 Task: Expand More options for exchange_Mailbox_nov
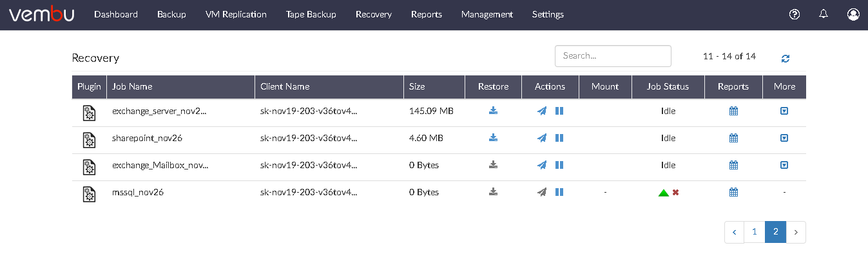(x=784, y=165)
